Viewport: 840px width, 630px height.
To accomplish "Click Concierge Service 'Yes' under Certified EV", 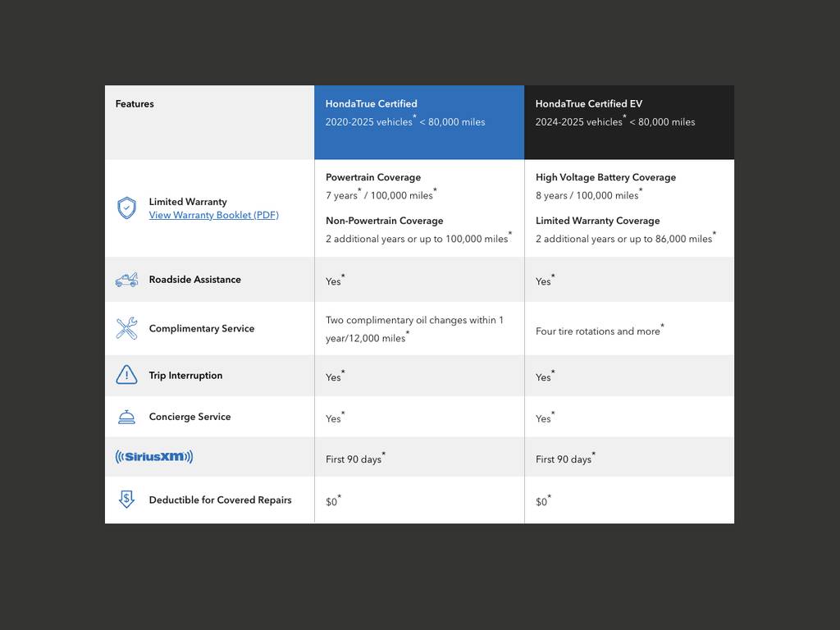I will point(545,418).
